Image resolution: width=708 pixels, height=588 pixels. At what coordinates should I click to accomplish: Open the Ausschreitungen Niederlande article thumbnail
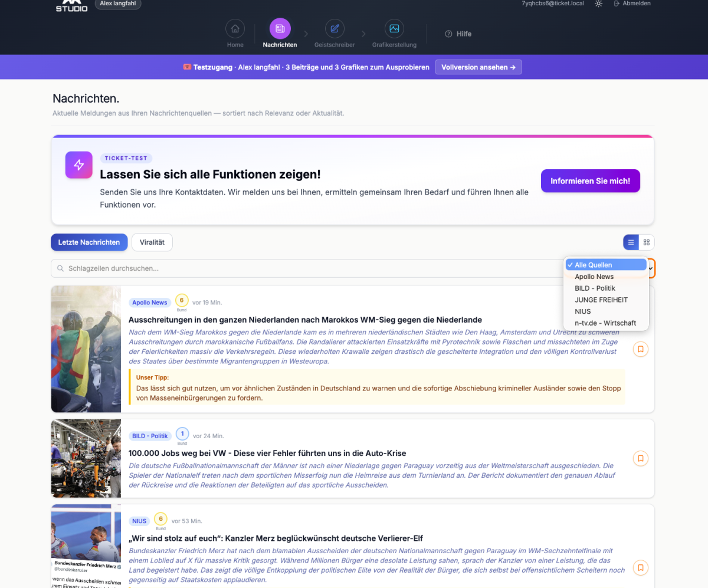(x=86, y=349)
